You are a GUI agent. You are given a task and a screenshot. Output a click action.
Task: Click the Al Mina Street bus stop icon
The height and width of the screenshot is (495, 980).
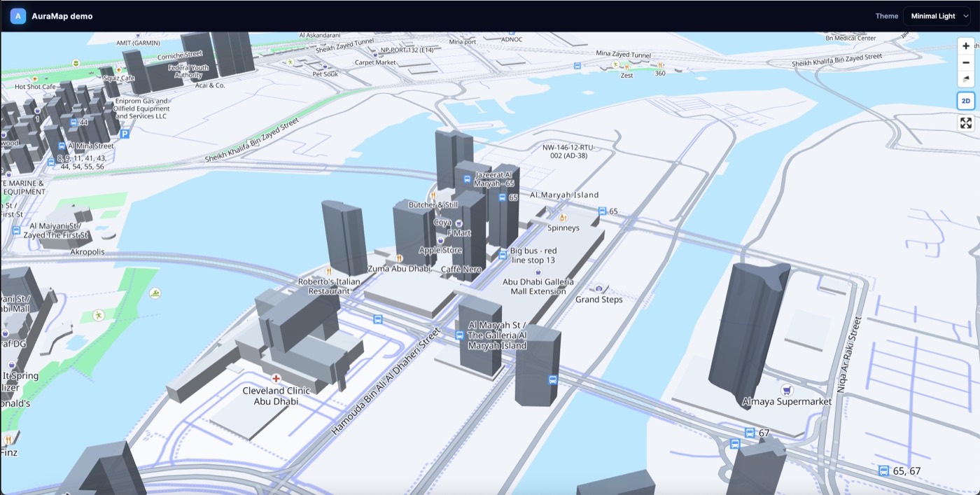click(x=62, y=146)
